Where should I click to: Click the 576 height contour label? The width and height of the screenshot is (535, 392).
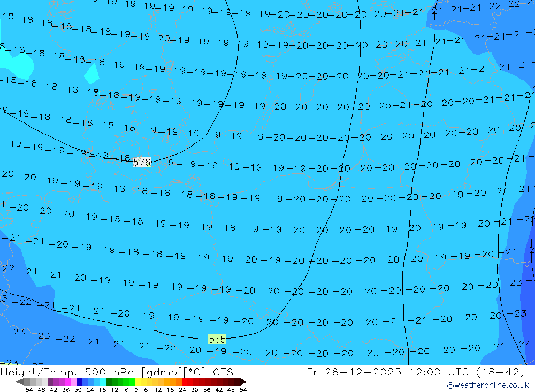pos(142,162)
